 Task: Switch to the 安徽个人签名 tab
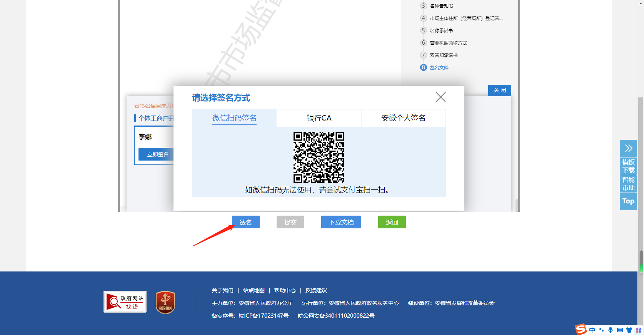click(x=403, y=118)
